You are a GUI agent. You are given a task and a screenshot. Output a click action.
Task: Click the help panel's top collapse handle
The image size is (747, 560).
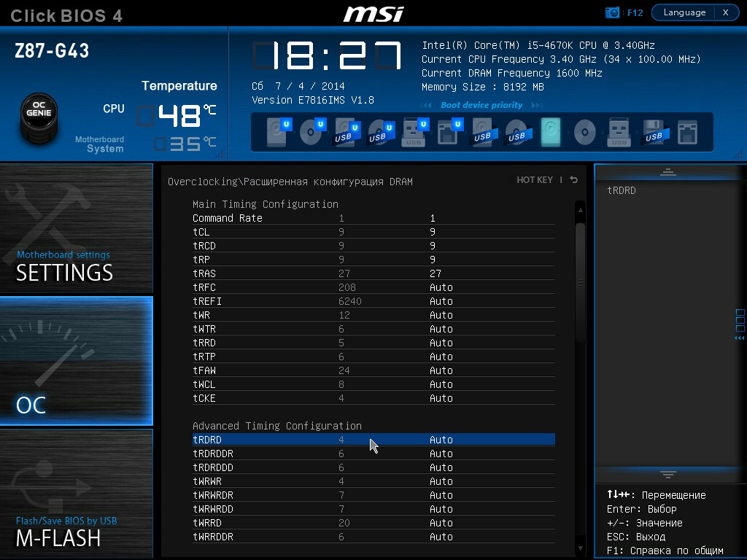(668, 172)
